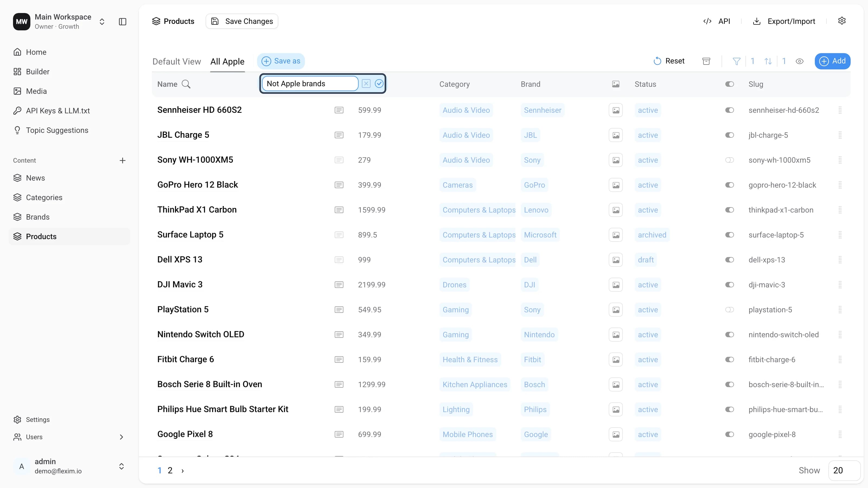The image size is (868, 488).
Task: Open the admin account menu
Action: pyautogui.click(x=69, y=466)
